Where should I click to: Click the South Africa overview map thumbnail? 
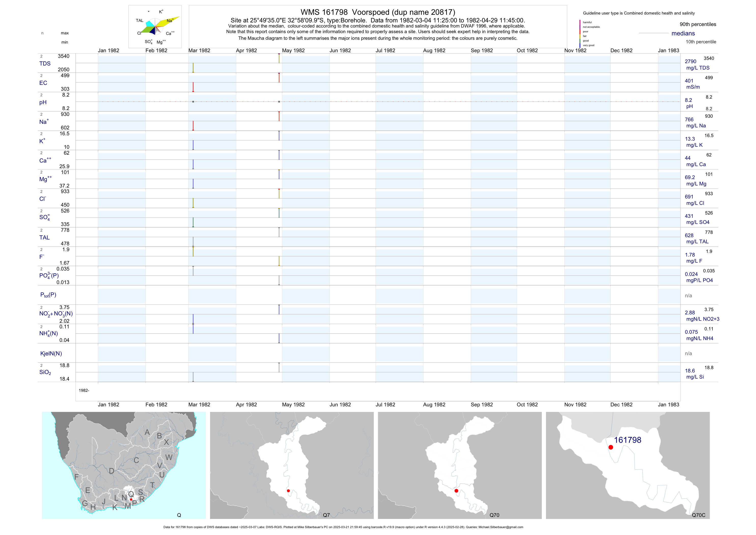[x=124, y=465]
